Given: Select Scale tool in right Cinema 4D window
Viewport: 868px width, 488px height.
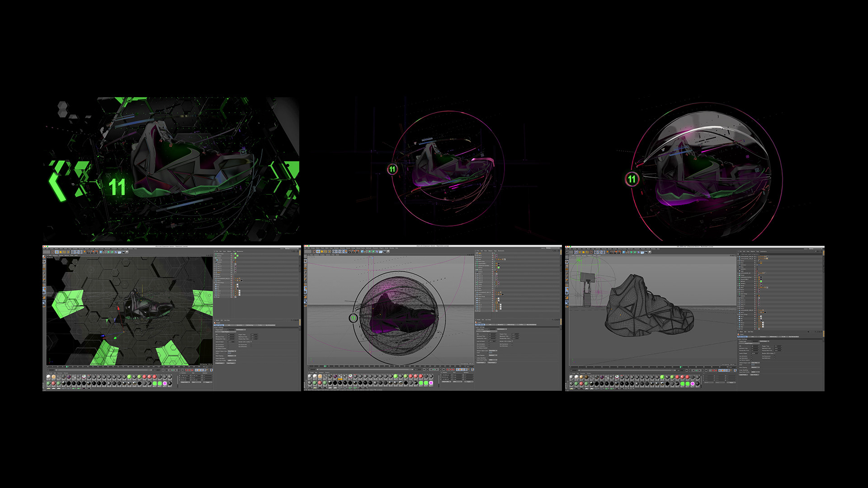Looking at the screenshot, I should coord(583,252).
